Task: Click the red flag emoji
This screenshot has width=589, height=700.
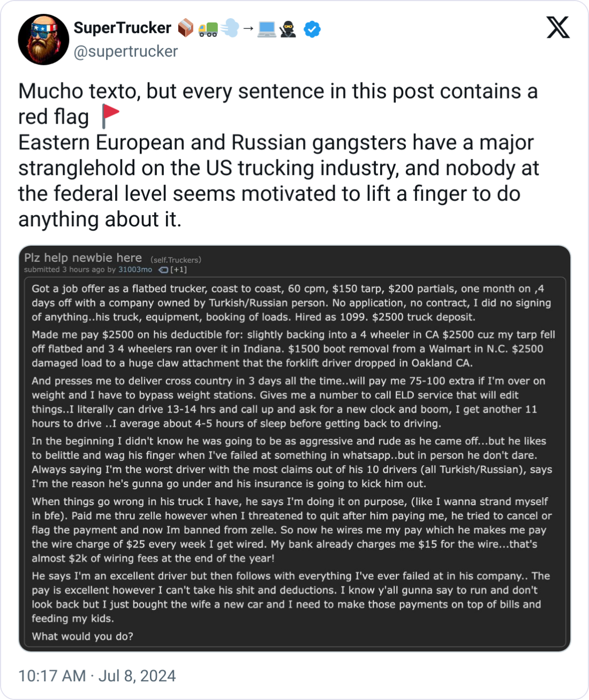Action: (110, 116)
